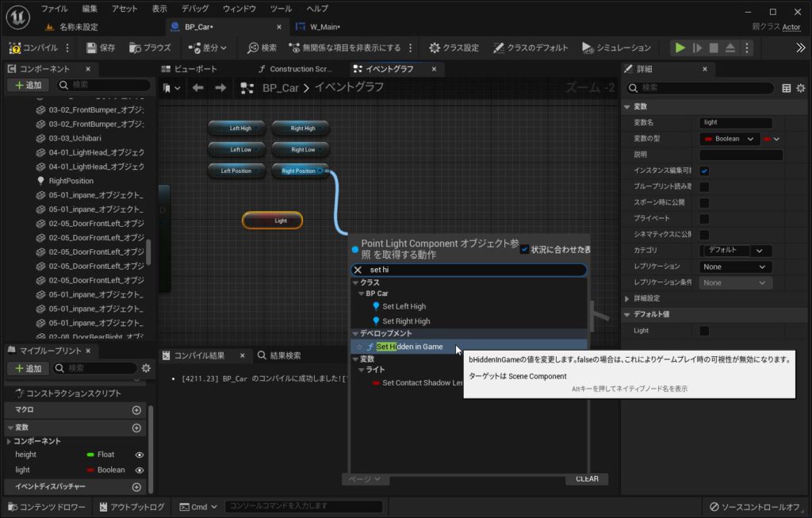Open the コンテンツドロワー content drawer
This screenshot has width=812, height=518.
pyautogui.click(x=47, y=507)
